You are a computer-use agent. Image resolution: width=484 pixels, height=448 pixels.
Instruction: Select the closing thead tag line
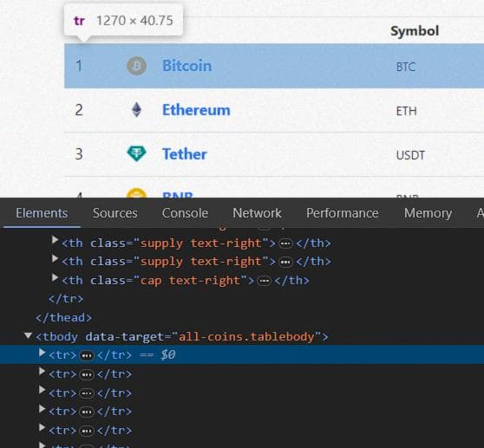(63, 317)
